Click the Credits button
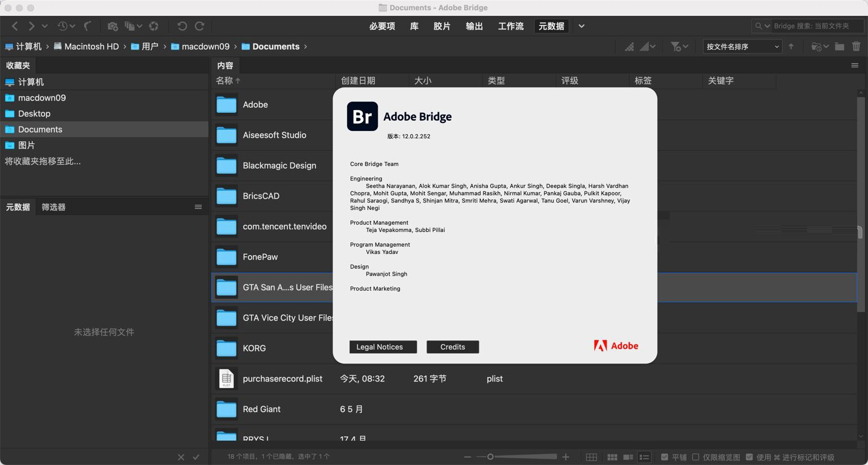Screen dimensions: 868x465 [452, 346]
